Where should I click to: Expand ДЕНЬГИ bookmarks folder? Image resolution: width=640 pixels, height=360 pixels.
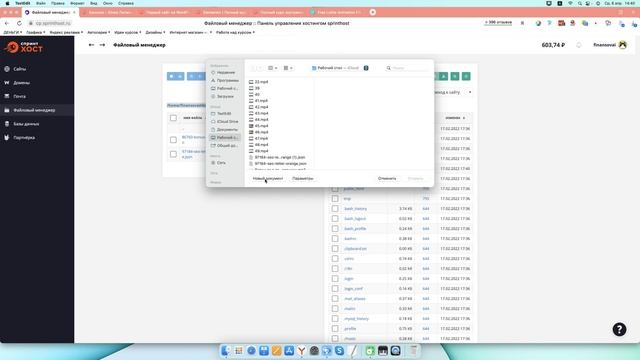click(x=13, y=32)
